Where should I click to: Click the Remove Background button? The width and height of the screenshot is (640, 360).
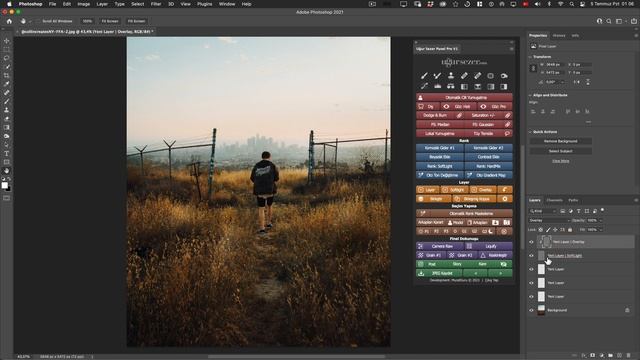click(560, 141)
